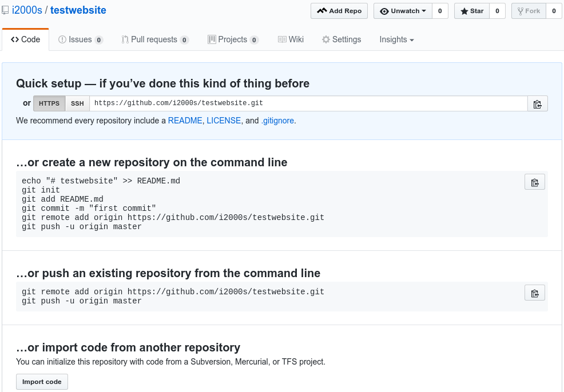The image size is (564, 392).
Task: Click the repository URL input field
Action: pos(308,103)
